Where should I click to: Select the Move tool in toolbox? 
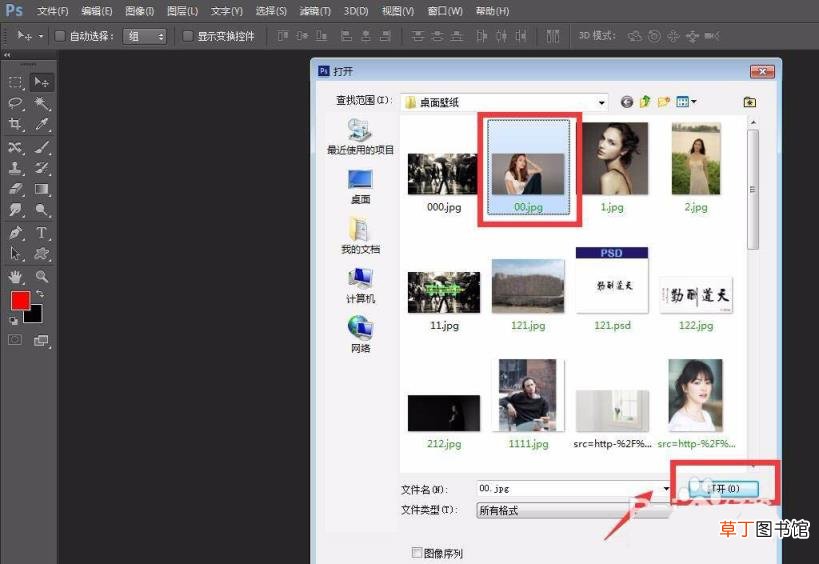pyautogui.click(x=41, y=82)
